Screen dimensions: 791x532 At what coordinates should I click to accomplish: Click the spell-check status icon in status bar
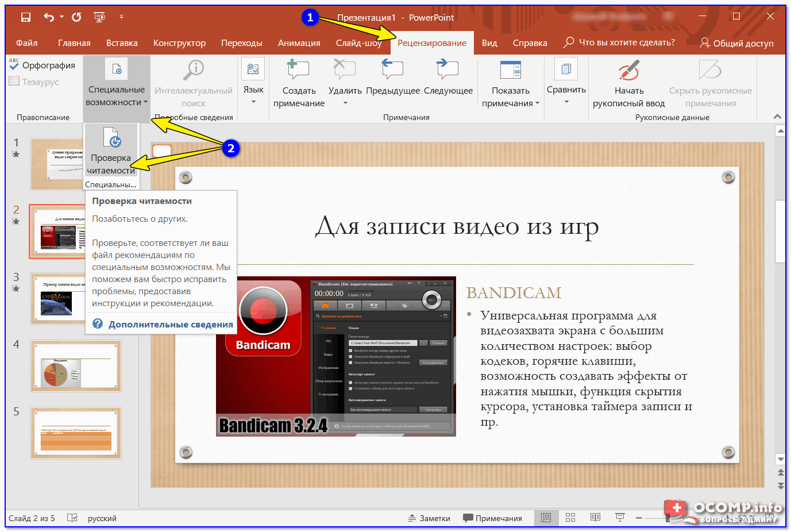72,518
